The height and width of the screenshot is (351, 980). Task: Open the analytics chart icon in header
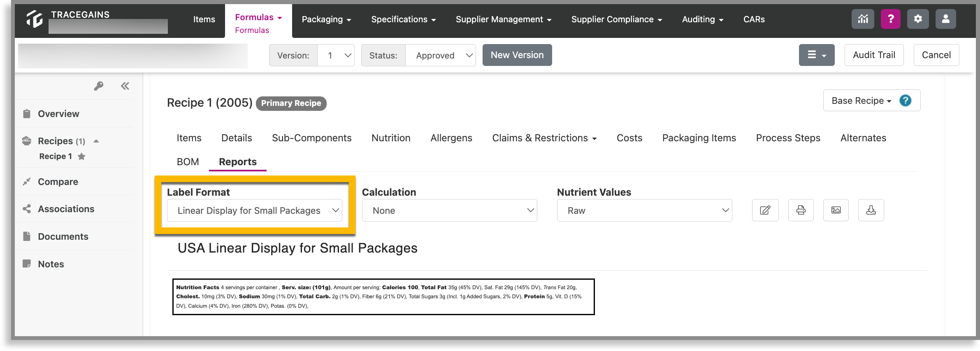click(863, 19)
